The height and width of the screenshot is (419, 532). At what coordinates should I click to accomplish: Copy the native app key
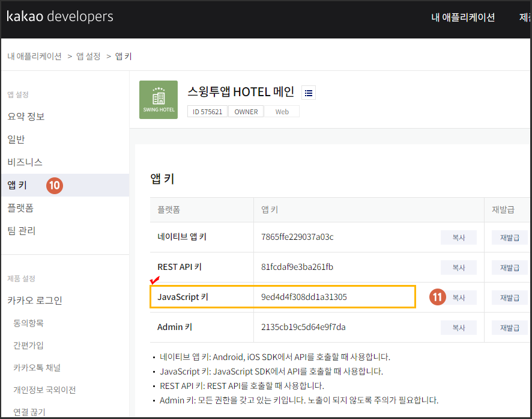pos(458,237)
